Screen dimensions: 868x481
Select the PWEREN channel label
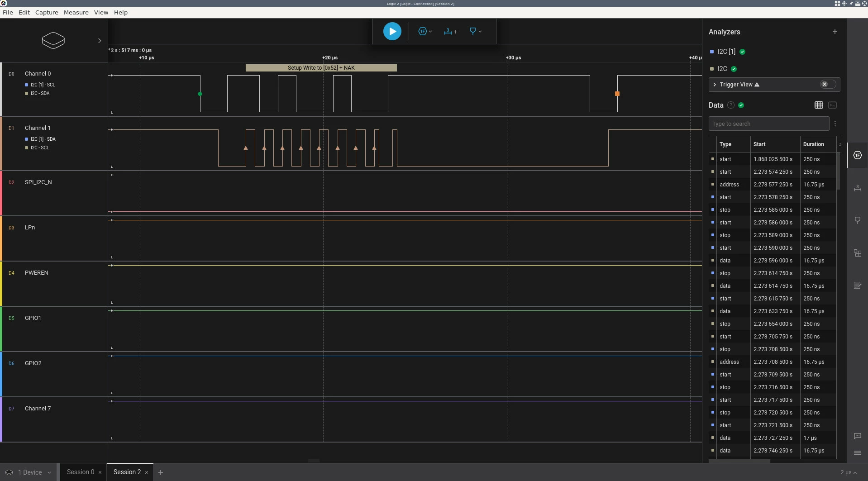36,272
